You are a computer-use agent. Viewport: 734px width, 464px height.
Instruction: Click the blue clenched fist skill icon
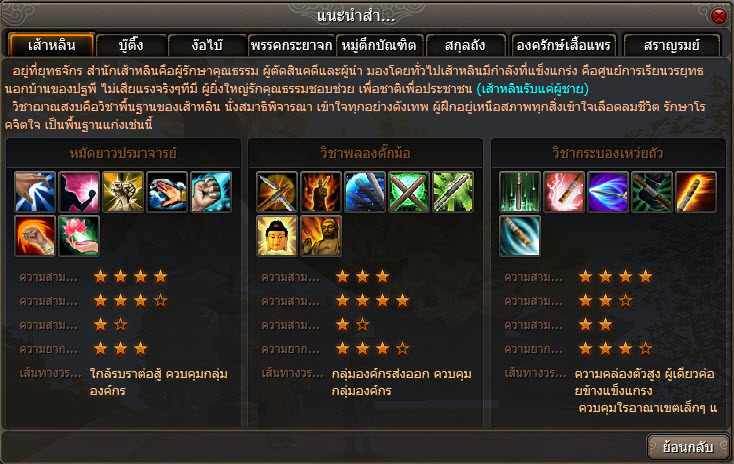(211, 192)
